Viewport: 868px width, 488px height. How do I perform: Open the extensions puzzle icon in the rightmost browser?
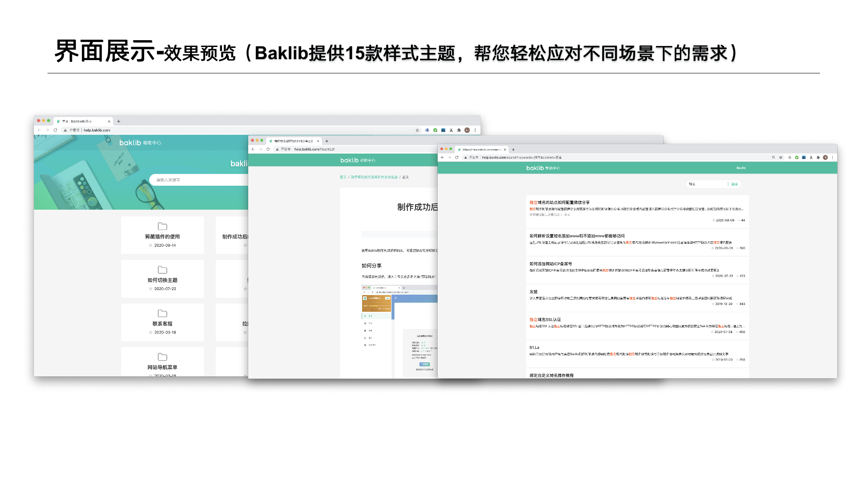(818, 158)
